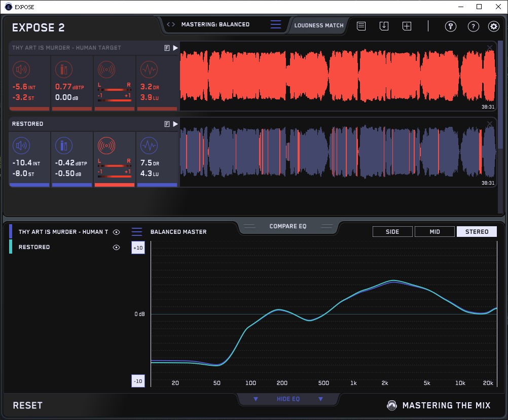Switch the EQ view to Mid
This screenshot has width=508, height=420.
[434, 232]
